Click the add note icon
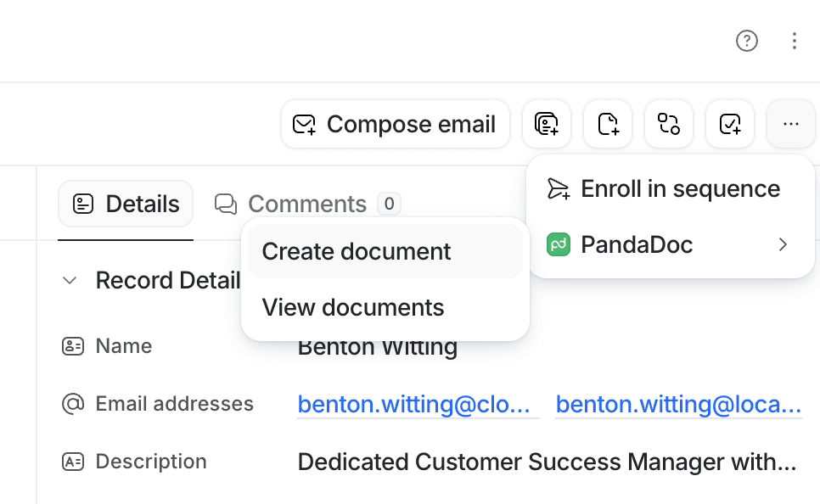820x504 pixels. 608,124
